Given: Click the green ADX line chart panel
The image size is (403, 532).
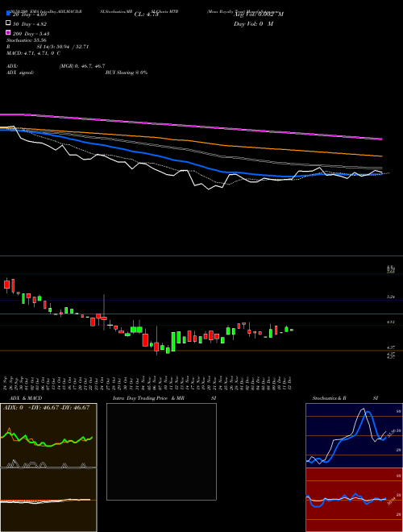Looking at the screenshot, I should tap(48, 435).
